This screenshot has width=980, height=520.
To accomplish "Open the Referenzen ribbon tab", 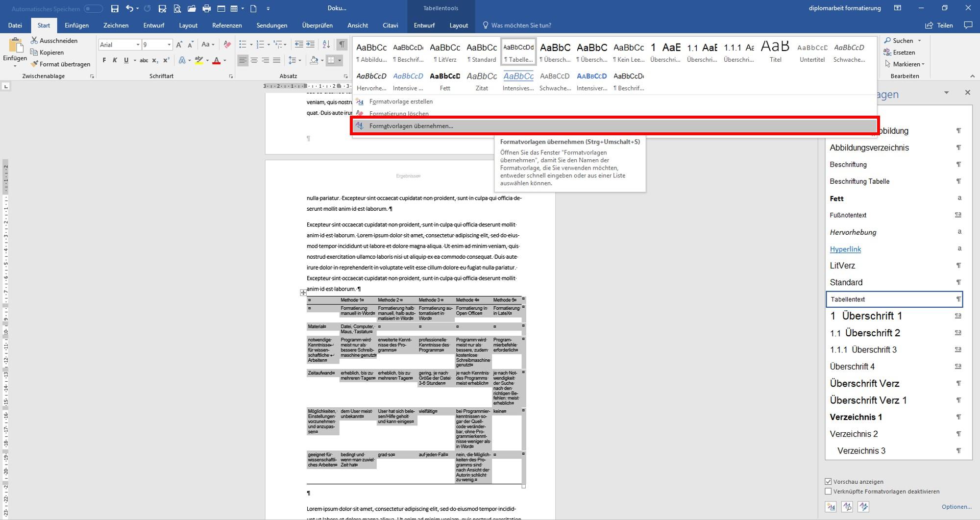I will coord(227,25).
